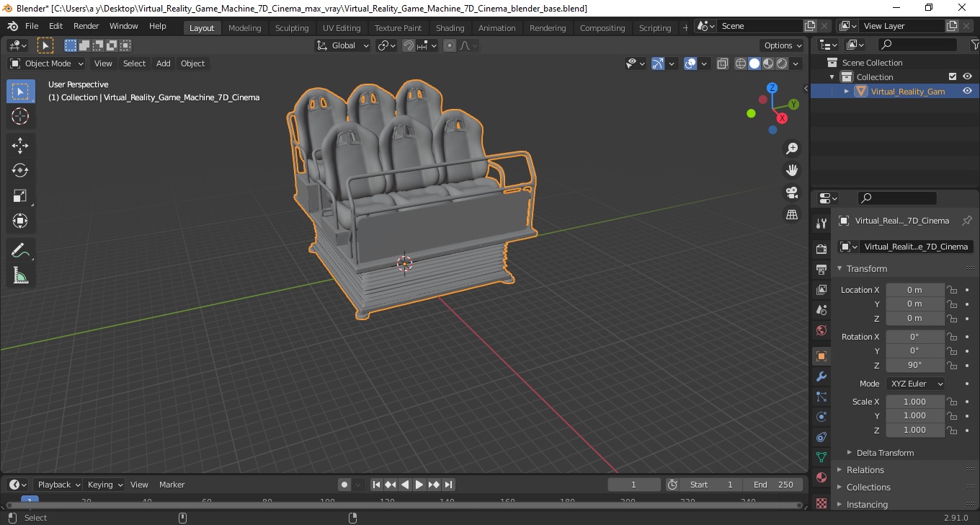Viewport: 980px width, 525px height.
Task: Click the play animation button
Action: (419, 485)
